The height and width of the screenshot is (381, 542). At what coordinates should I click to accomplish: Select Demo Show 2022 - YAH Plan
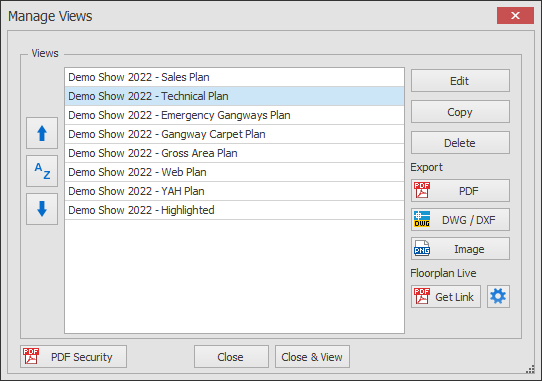[234, 191]
